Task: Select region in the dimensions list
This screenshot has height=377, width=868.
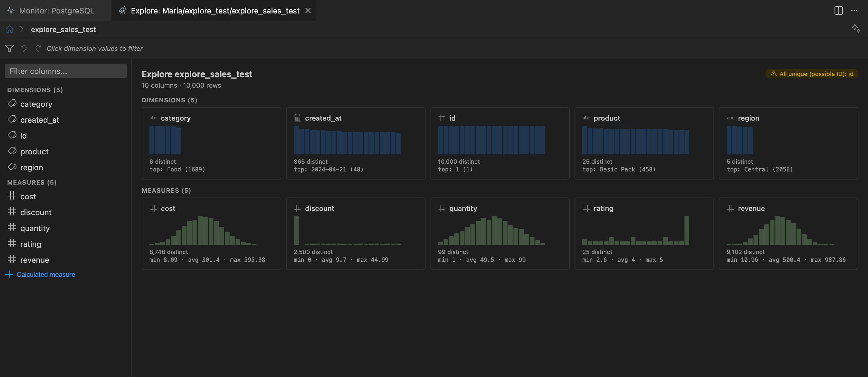Action: click(66, 167)
